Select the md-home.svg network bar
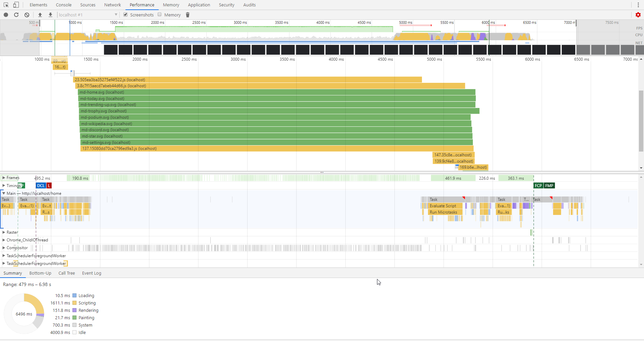Viewport: 644px width, 341px height. (277, 92)
